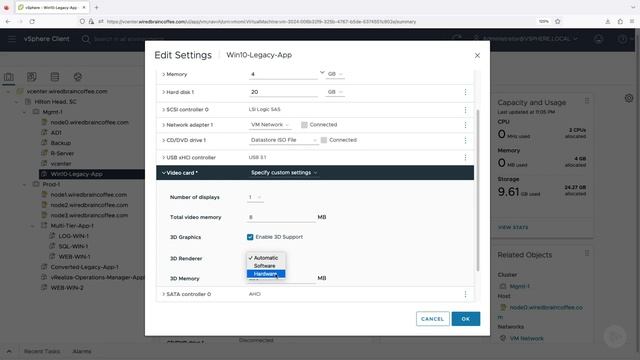Click the Hard disk 1 size field
Viewport: 640px width, 360px height.
pos(283,92)
